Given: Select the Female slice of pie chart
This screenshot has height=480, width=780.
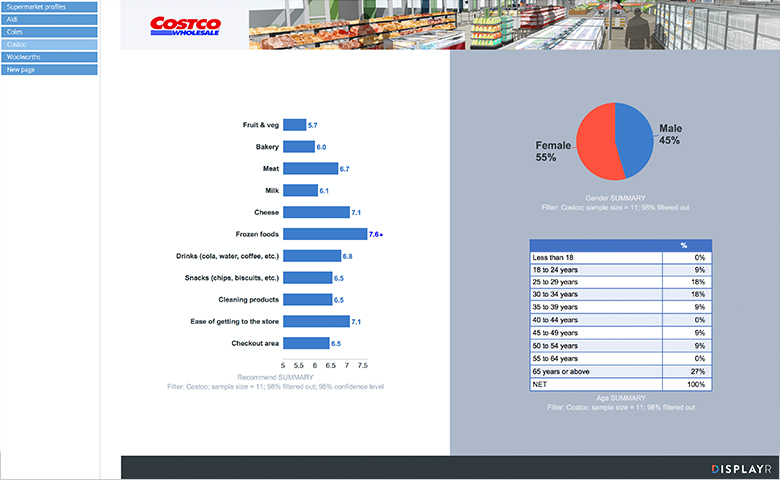Looking at the screenshot, I should [594, 142].
